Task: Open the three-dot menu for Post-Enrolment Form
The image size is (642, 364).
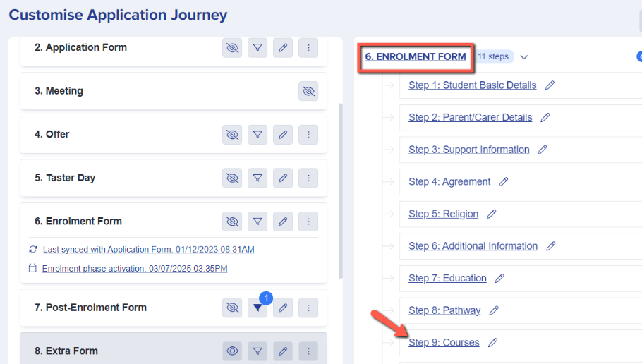Action: coord(308,308)
